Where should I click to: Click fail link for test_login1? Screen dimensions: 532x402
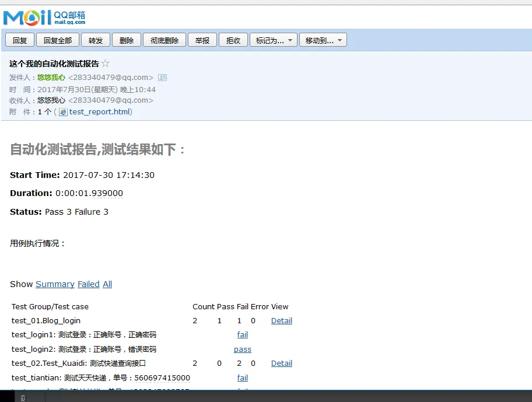coord(243,335)
